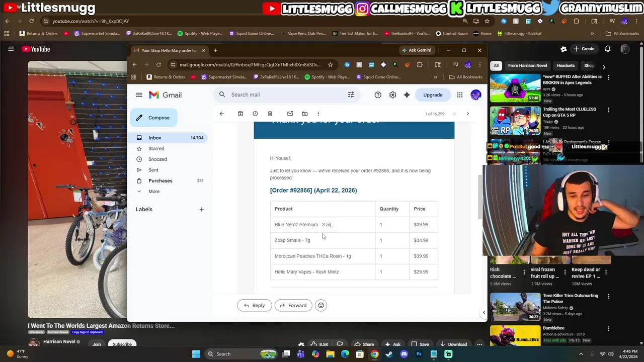Show next filter chips arrow
644x362 pixels.
pos(604,66)
